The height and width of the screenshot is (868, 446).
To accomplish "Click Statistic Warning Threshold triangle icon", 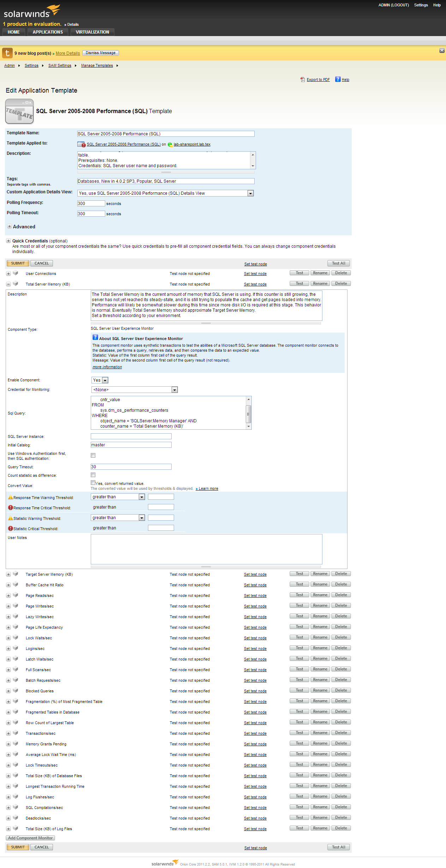I will pyautogui.click(x=11, y=518).
